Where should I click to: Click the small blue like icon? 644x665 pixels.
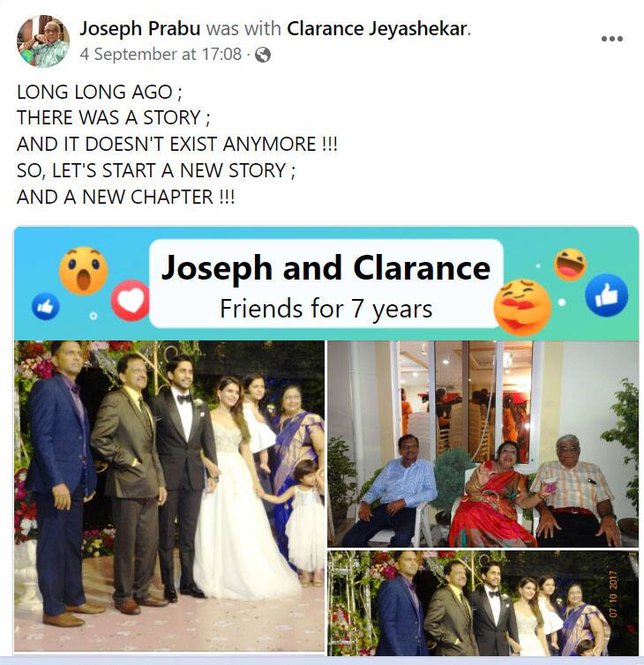(x=45, y=306)
